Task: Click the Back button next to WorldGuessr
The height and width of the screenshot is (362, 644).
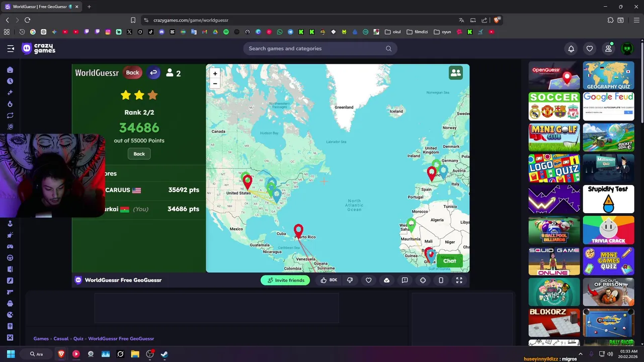Action: pos(132,72)
